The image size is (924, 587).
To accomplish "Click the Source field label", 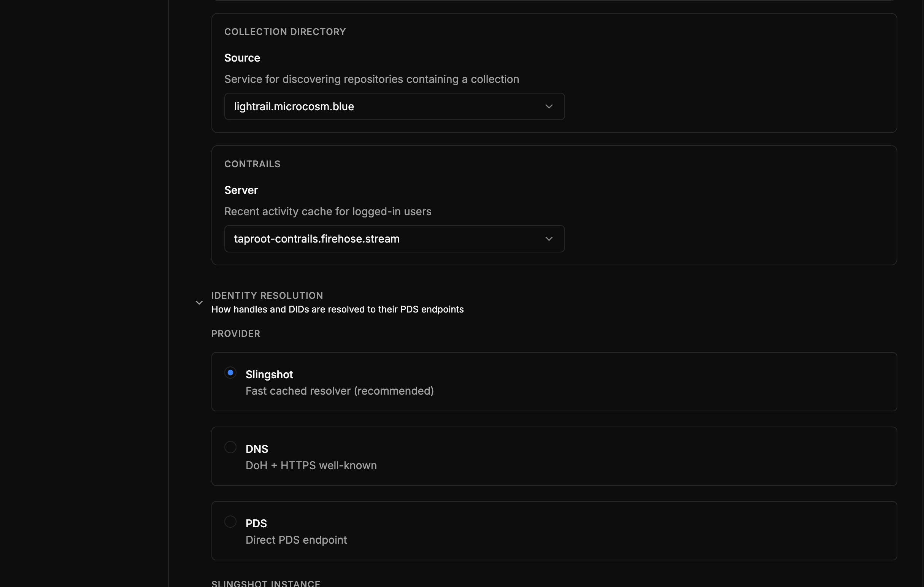I will 242,58.
